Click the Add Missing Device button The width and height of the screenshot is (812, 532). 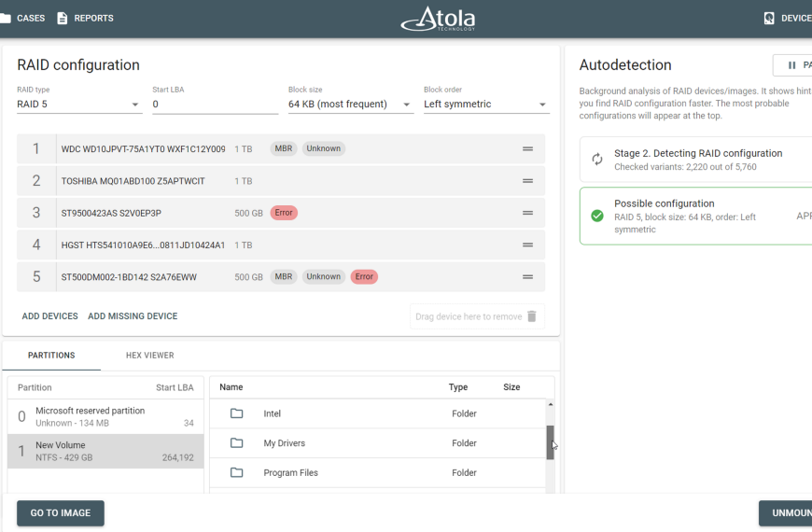pyautogui.click(x=133, y=316)
